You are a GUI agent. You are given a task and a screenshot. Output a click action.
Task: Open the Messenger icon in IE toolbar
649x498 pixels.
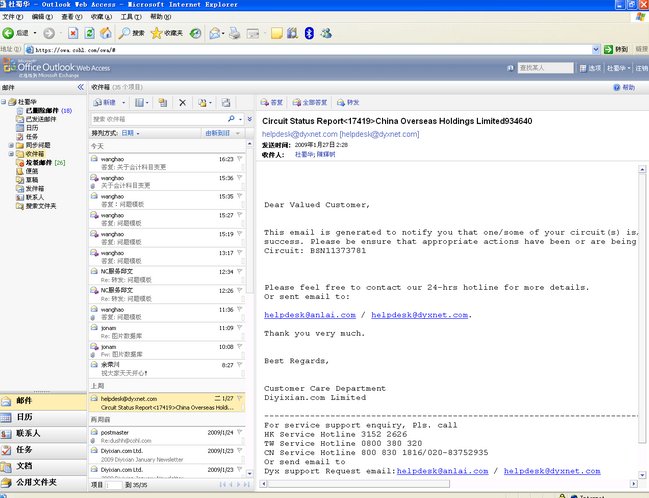pos(326,33)
